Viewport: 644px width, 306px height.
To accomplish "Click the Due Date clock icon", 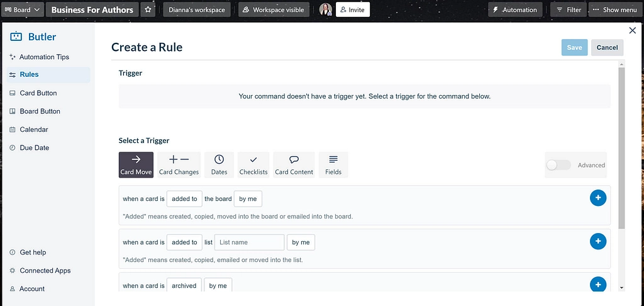I will [13, 148].
